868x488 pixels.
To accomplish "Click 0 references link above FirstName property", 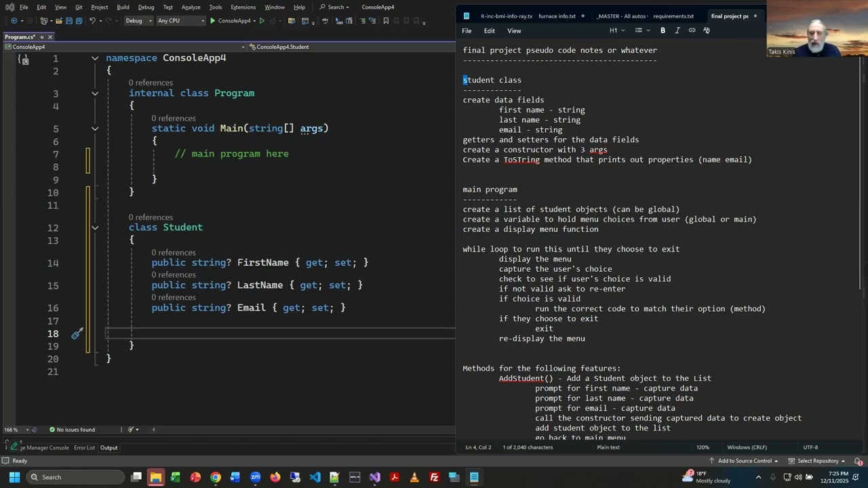I will click(174, 253).
